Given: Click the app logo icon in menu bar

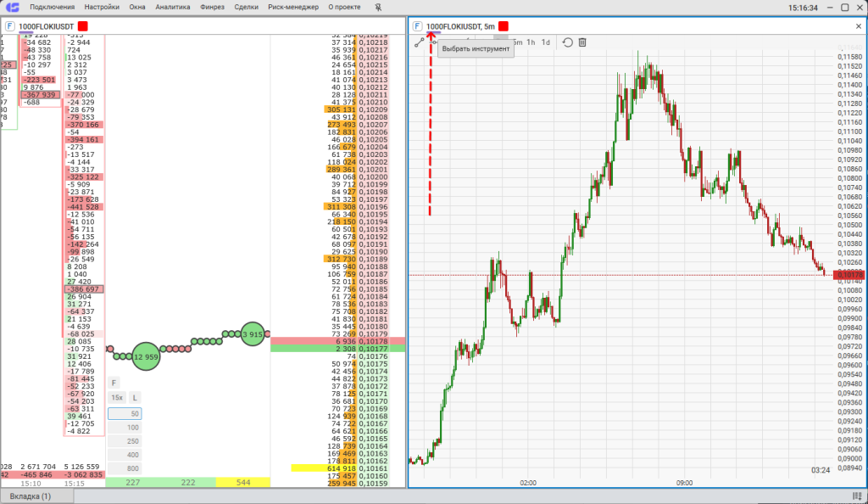Looking at the screenshot, I should pos(12,7).
